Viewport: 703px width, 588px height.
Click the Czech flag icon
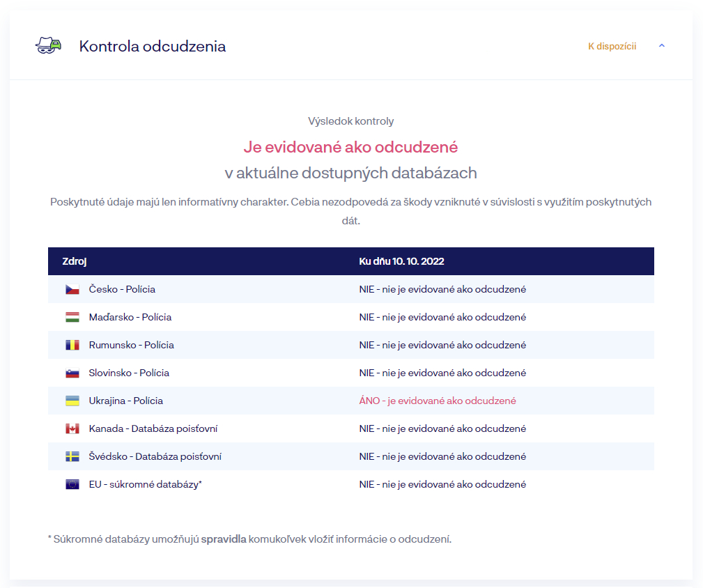click(72, 290)
